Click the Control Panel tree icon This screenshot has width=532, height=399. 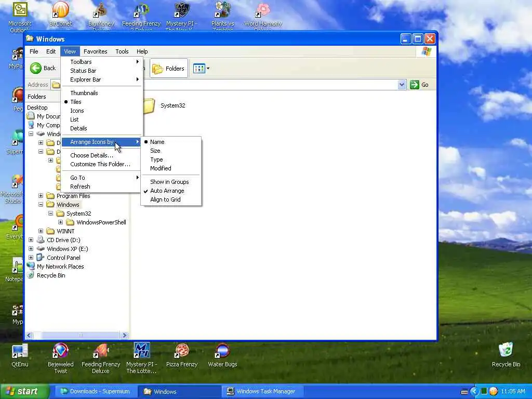click(41, 258)
